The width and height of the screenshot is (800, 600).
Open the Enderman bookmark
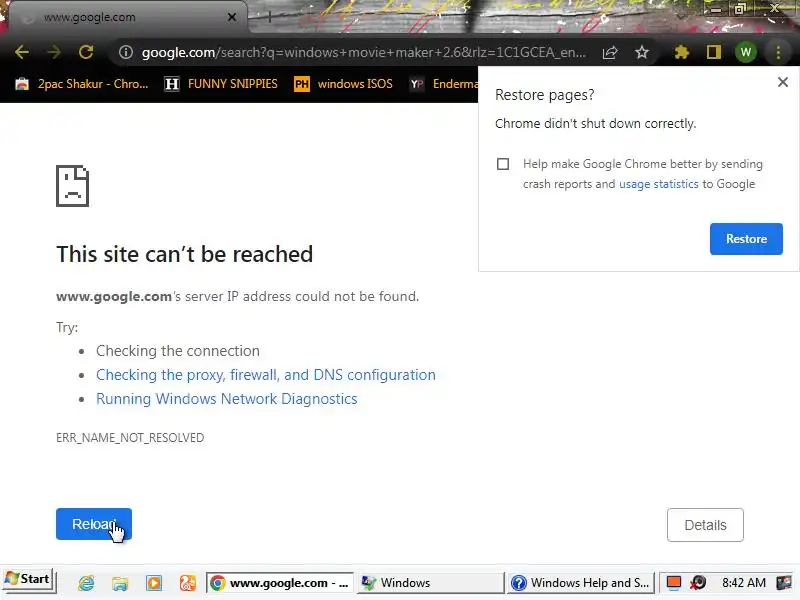tap(444, 84)
